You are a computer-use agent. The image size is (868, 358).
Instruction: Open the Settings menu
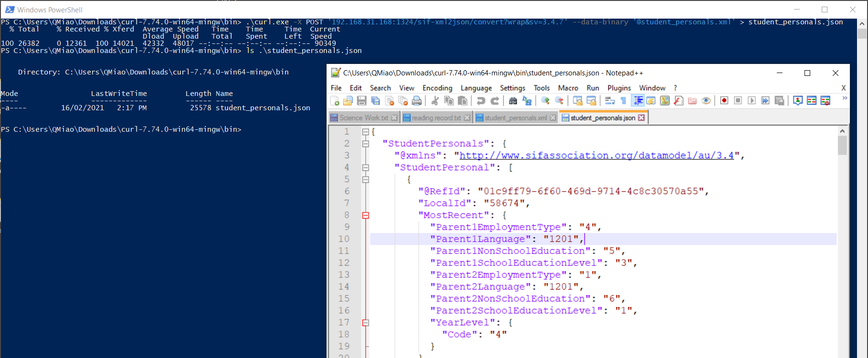(x=513, y=88)
